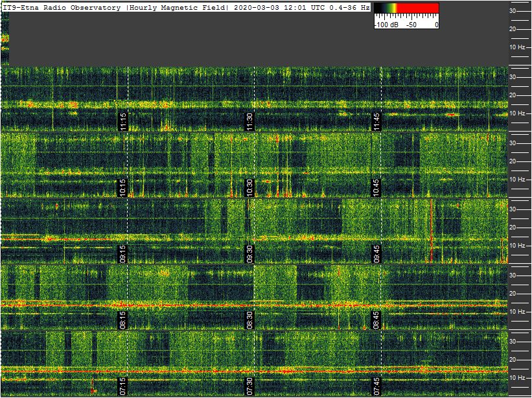532x398 pixels.
Task: Click the 07:15 time marker
Action: point(123,386)
